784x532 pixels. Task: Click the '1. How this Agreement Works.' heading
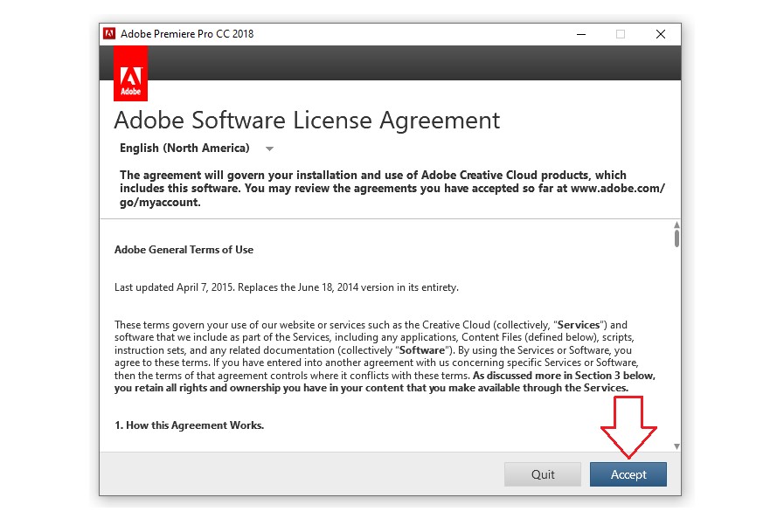[x=189, y=425]
